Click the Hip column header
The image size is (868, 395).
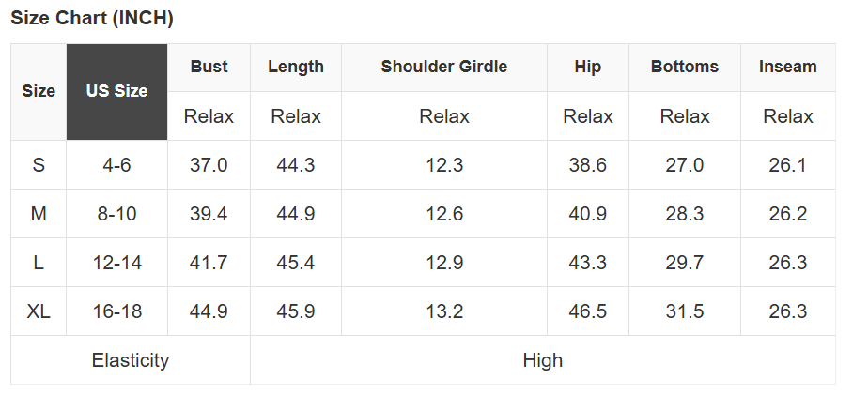(588, 67)
